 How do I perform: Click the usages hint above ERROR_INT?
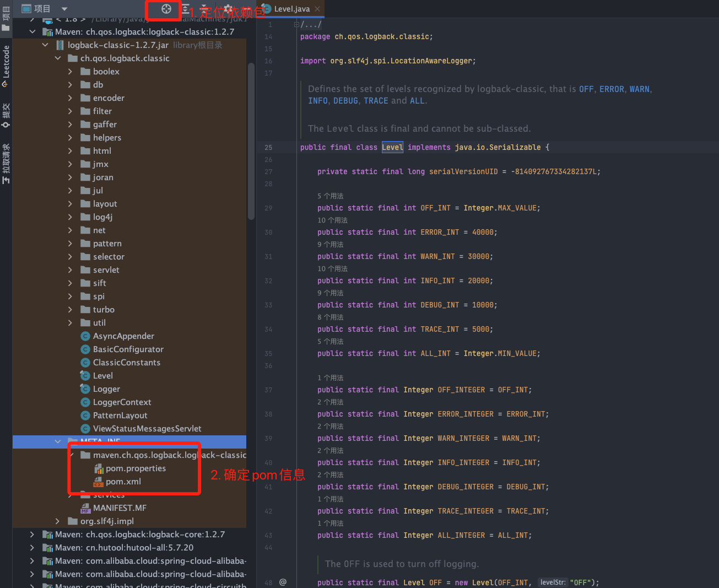click(332, 220)
